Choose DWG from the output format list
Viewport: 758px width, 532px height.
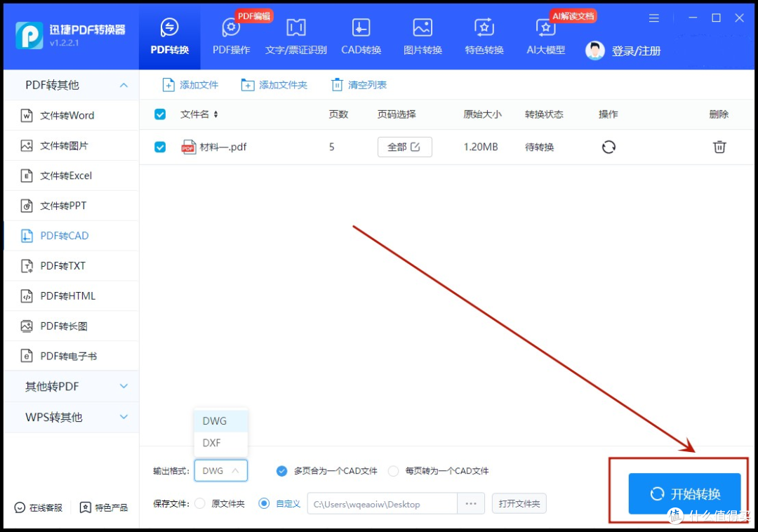221,421
